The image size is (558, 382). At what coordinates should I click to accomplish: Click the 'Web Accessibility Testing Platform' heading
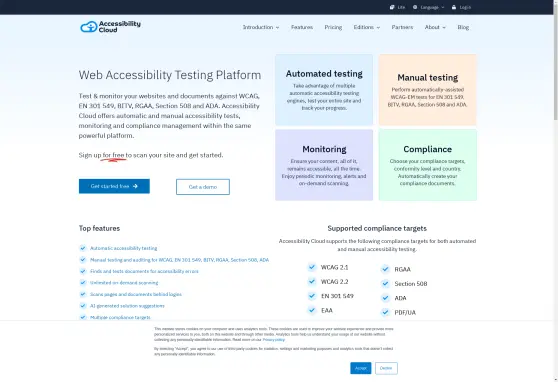170,75
